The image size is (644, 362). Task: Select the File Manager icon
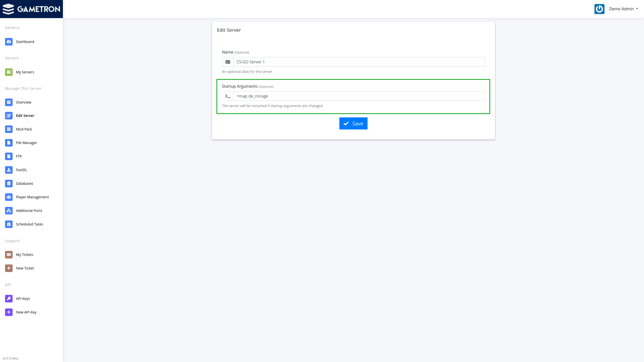[9, 142]
